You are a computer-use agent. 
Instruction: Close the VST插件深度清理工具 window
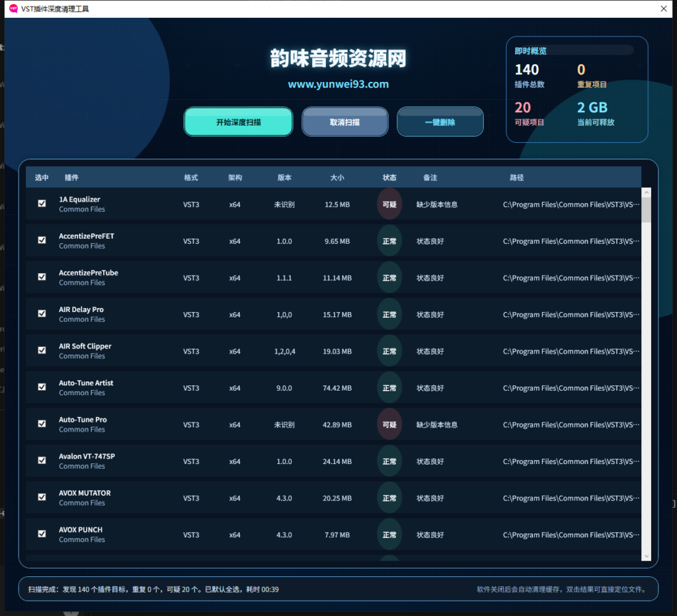click(663, 9)
